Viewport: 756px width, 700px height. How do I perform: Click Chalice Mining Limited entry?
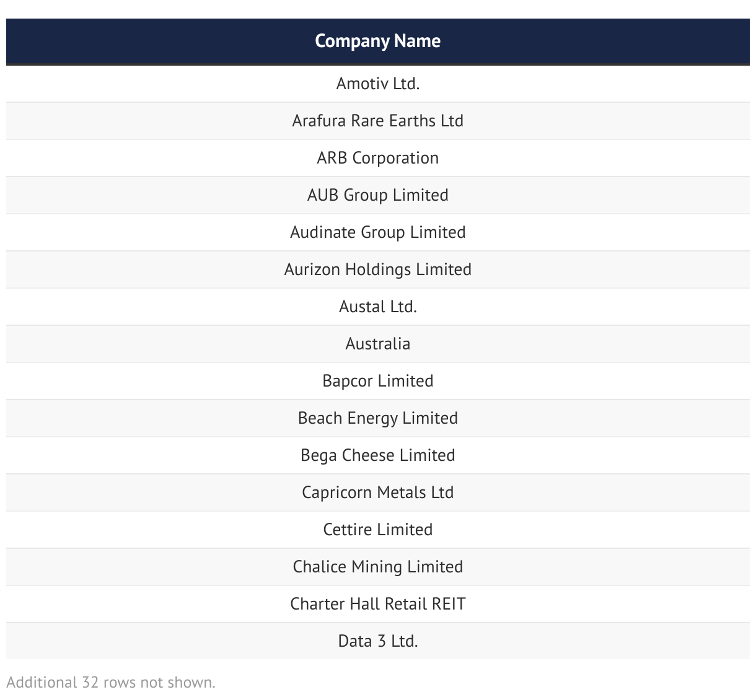coord(377,567)
